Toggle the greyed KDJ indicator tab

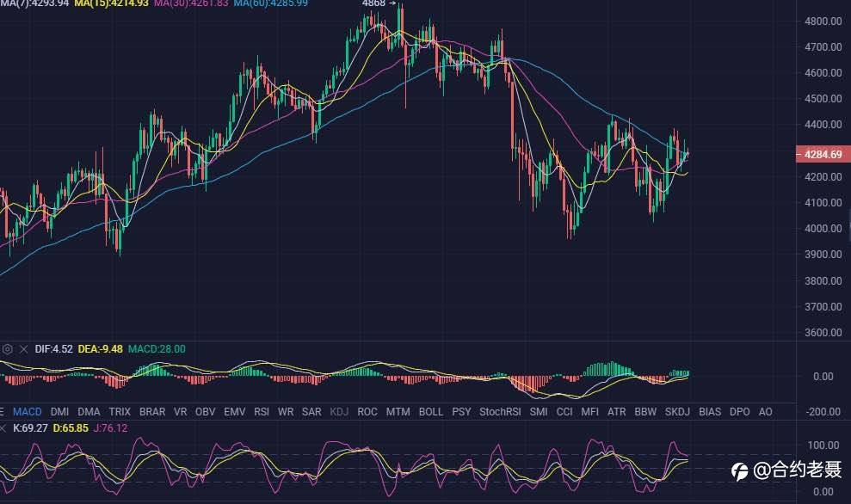click(339, 412)
